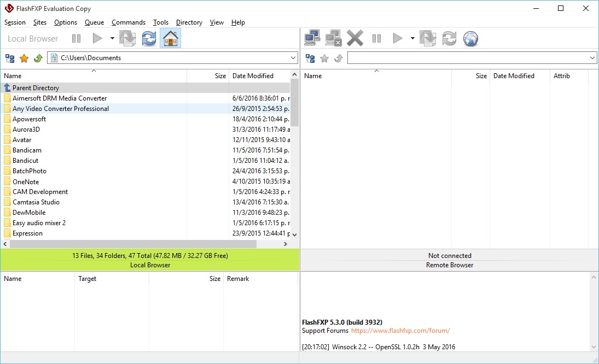Click the green up-arrow folder icon
The height and width of the screenshot is (364, 599).
pyautogui.click(x=38, y=57)
